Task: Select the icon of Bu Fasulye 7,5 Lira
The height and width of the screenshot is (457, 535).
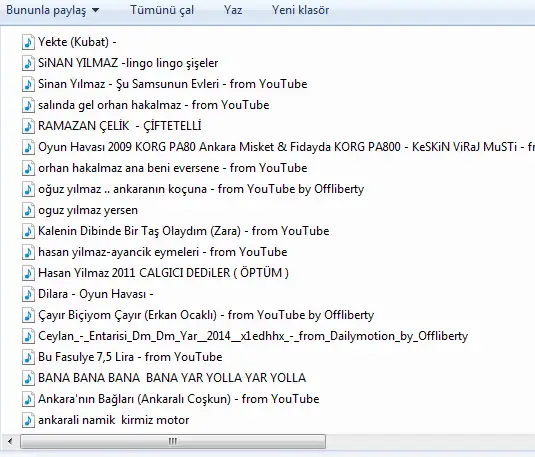Action: click(x=28, y=357)
